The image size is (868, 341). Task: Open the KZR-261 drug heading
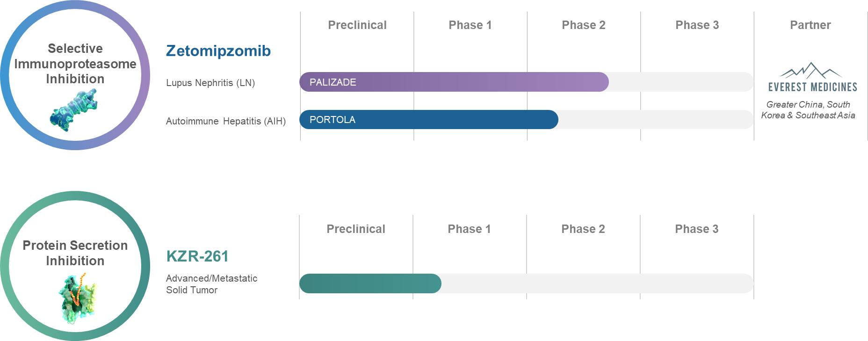pyautogui.click(x=197, y=256)
